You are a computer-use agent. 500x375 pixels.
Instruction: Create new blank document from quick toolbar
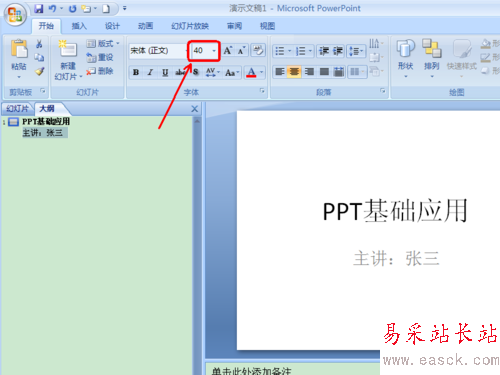(x=106, y=9)
